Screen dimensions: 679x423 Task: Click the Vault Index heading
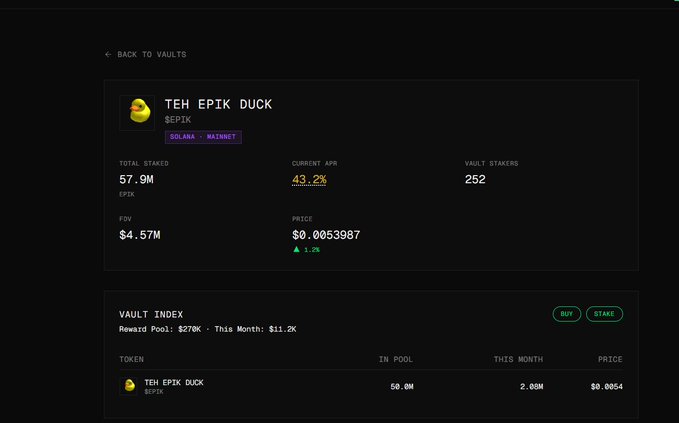coord(151,315)
